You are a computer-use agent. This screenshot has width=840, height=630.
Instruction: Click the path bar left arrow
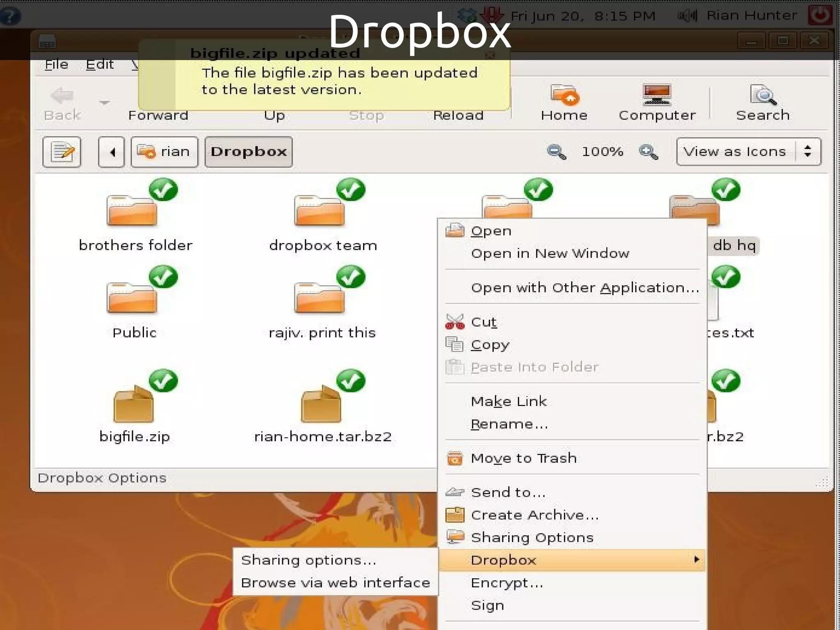111,152
